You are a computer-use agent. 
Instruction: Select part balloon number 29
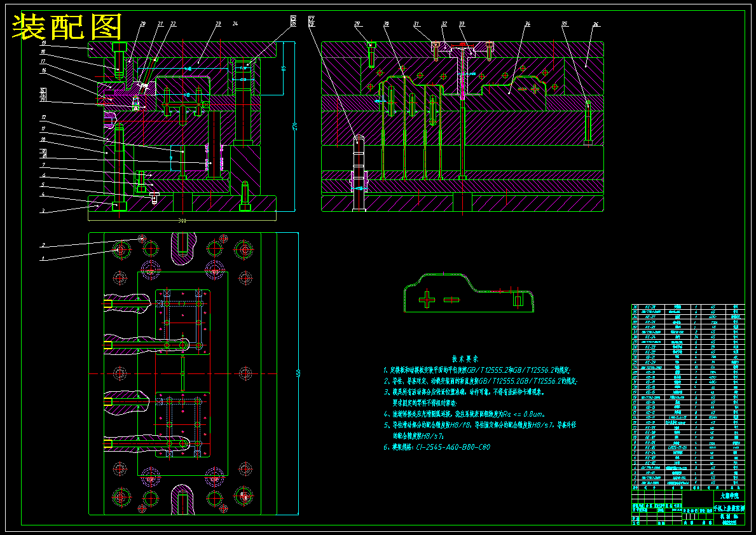tap(357, 23)
